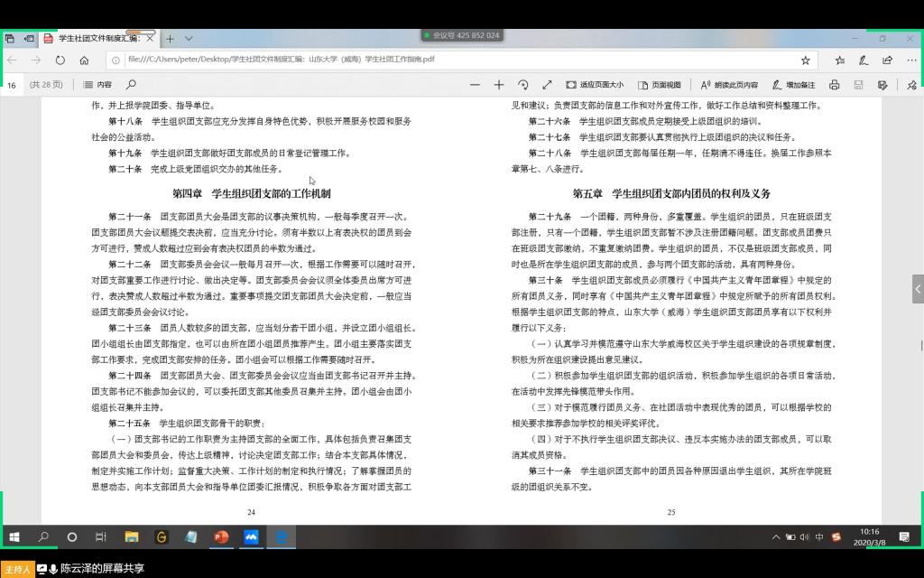Viewport: 924px width, 578px height.
Task: Click the PDF search magnifier icon
Action: 131,85
